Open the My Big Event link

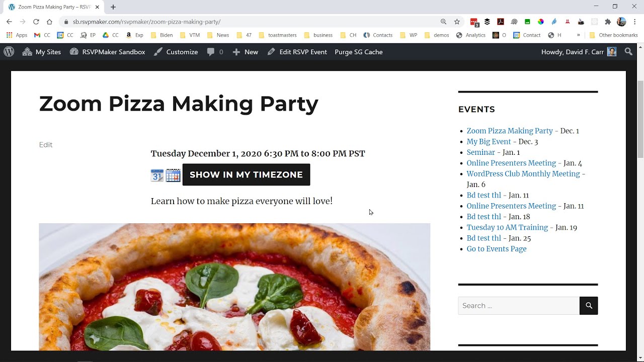(x=489, y=142)
